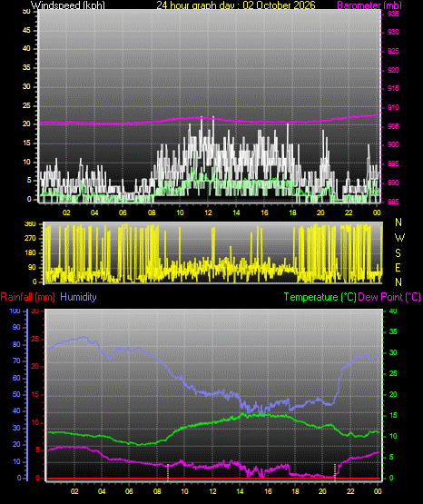Screen dimensions: 423x504
Task: Click the "S" compass label
Action: [398, 253]
